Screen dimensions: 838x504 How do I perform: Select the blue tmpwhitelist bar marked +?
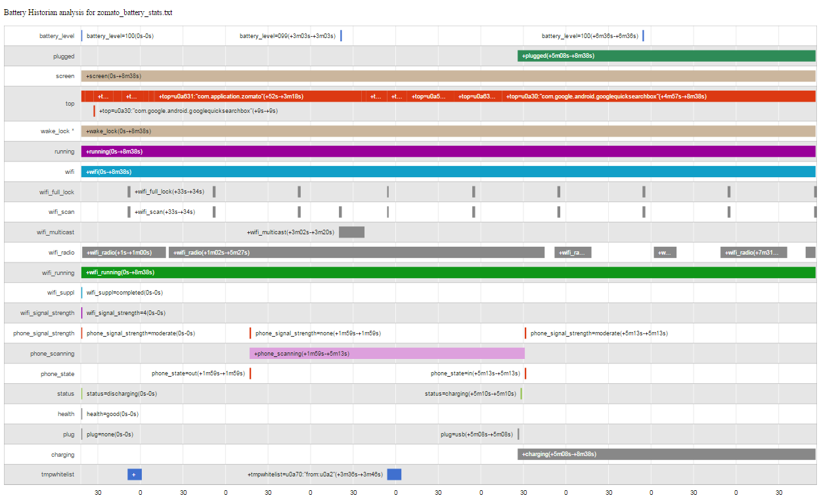tap(135, 474)
